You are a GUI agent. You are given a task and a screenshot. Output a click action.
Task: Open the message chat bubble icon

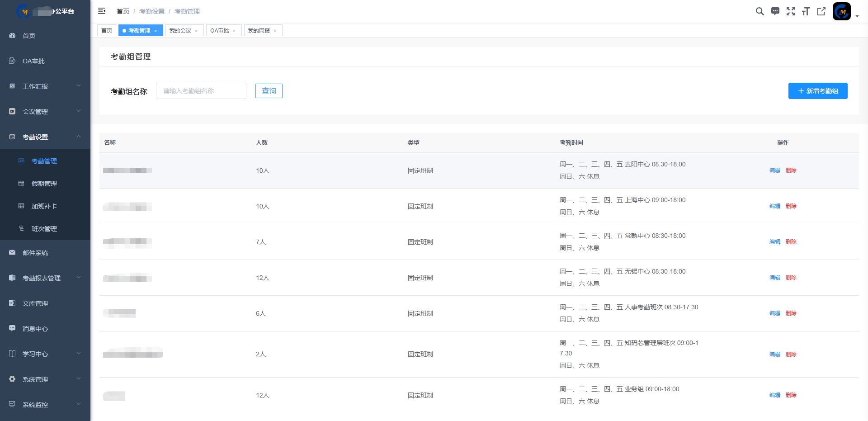(775, 11)
